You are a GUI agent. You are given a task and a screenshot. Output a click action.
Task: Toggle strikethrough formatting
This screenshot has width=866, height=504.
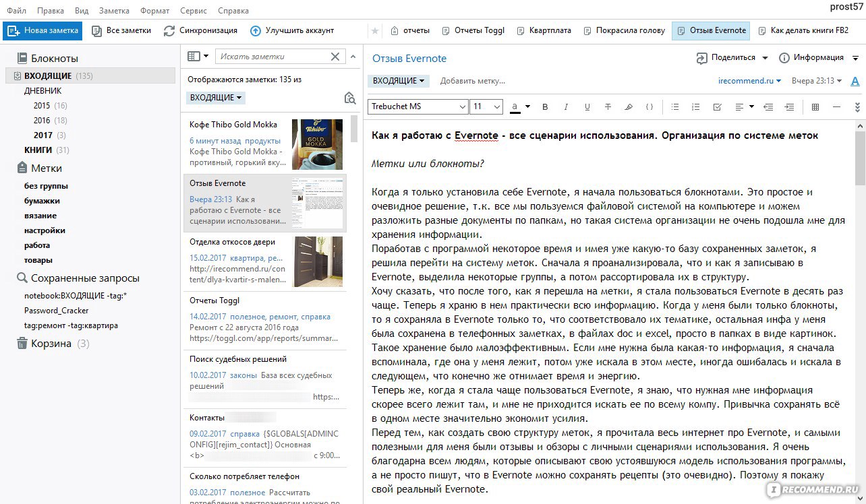pos(608,106)
